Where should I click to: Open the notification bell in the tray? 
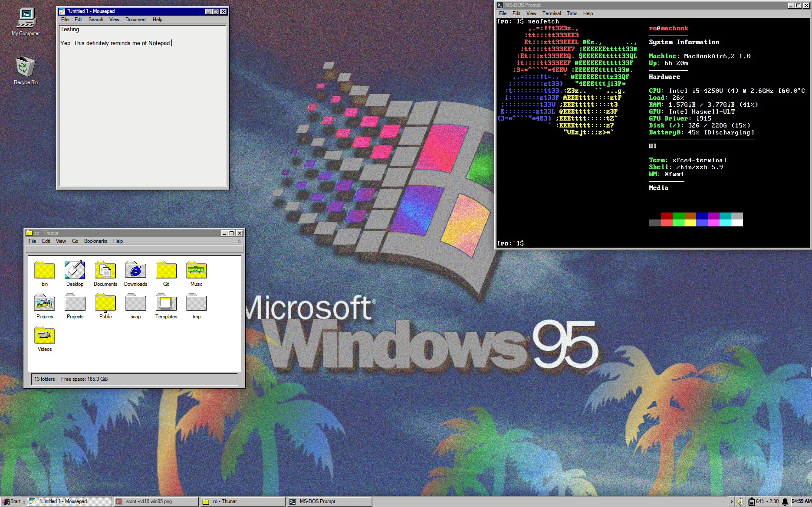click(x=785, y=501)
